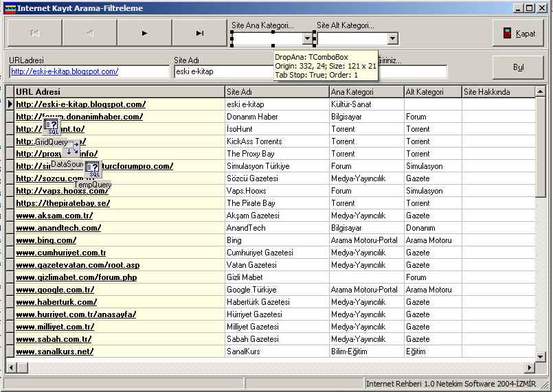Select the Kültür-Sanat category cell

366,104
